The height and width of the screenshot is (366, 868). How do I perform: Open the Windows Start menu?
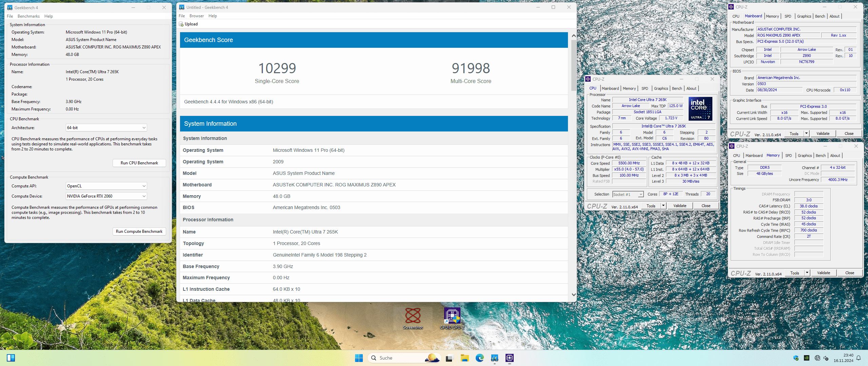(x=359, y=358)
